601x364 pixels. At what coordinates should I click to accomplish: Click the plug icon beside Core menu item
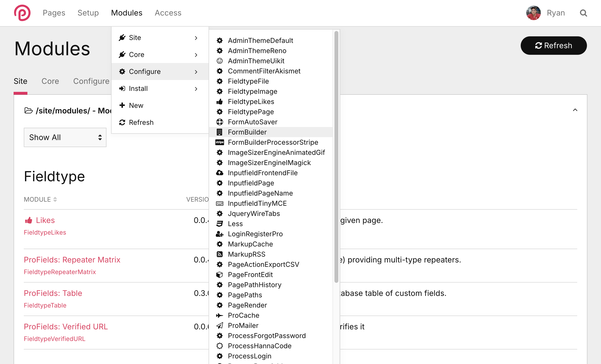point(122,55)
